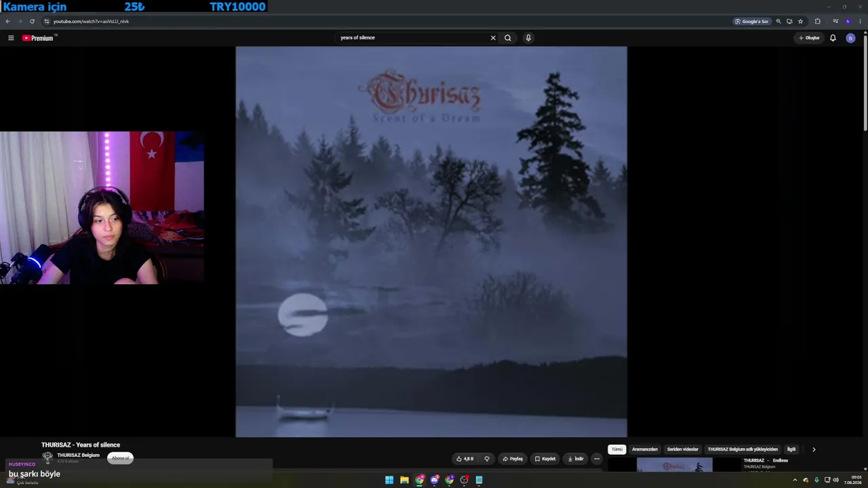Bookmark this page with the star

point(800,21)
